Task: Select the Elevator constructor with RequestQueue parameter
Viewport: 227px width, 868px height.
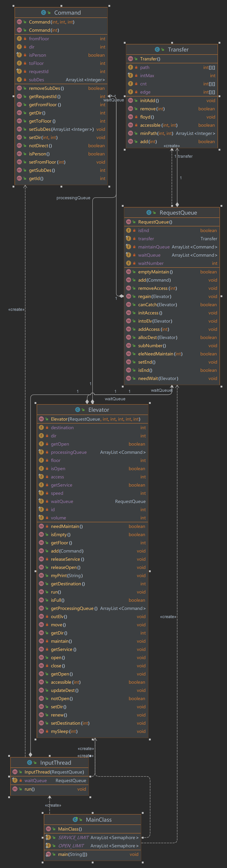Action: (x=96, y=419)
